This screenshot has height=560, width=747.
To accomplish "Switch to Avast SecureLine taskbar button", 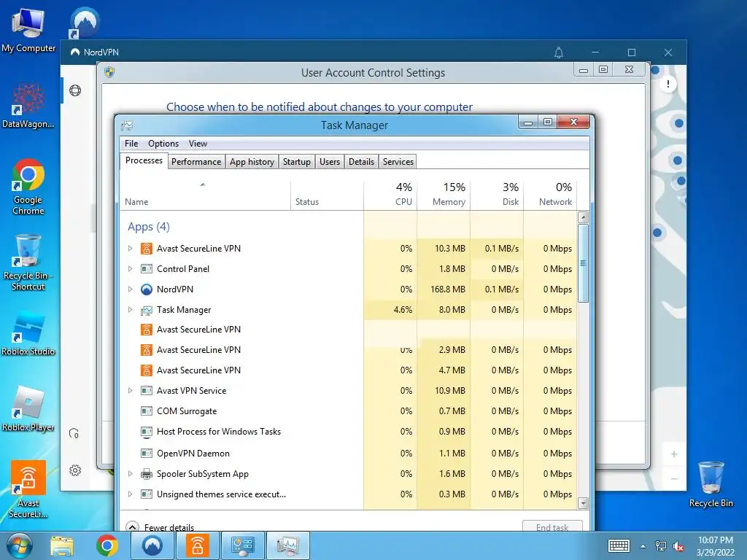I will tap(198, 545).
